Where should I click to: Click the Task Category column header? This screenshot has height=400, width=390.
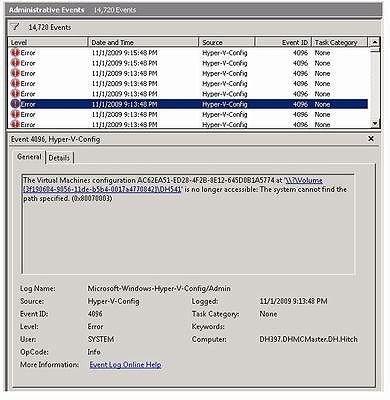340,42
